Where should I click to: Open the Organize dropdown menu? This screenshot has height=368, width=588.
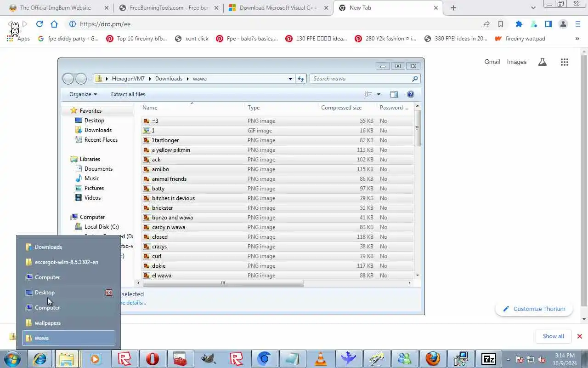tap(83, 94)
